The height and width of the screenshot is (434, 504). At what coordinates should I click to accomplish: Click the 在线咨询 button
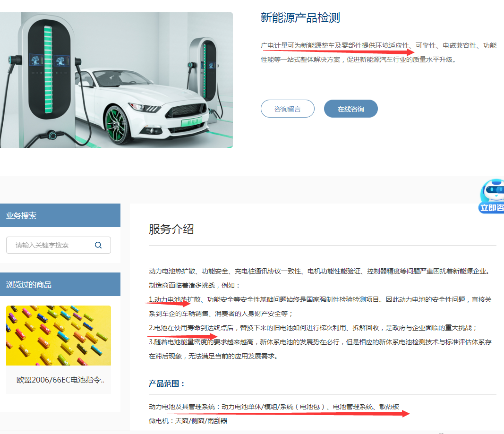tap(350, 109)
